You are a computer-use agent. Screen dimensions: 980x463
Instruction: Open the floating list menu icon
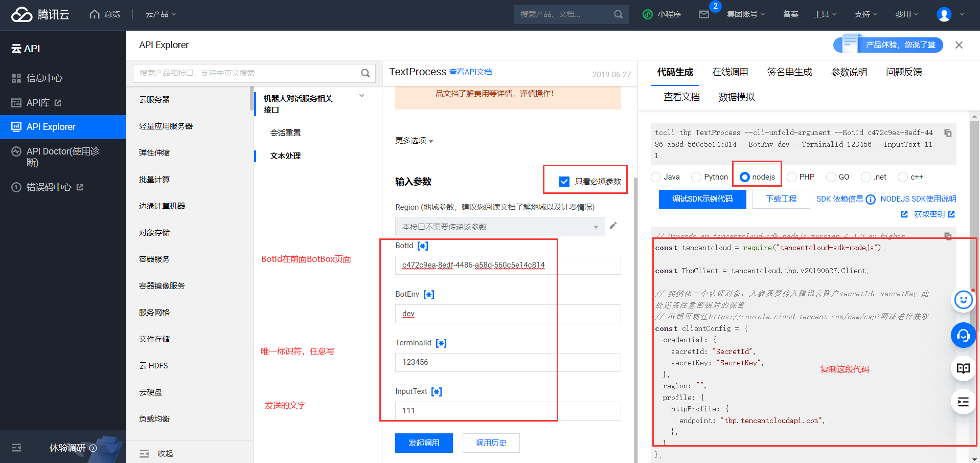pos(963,402)
